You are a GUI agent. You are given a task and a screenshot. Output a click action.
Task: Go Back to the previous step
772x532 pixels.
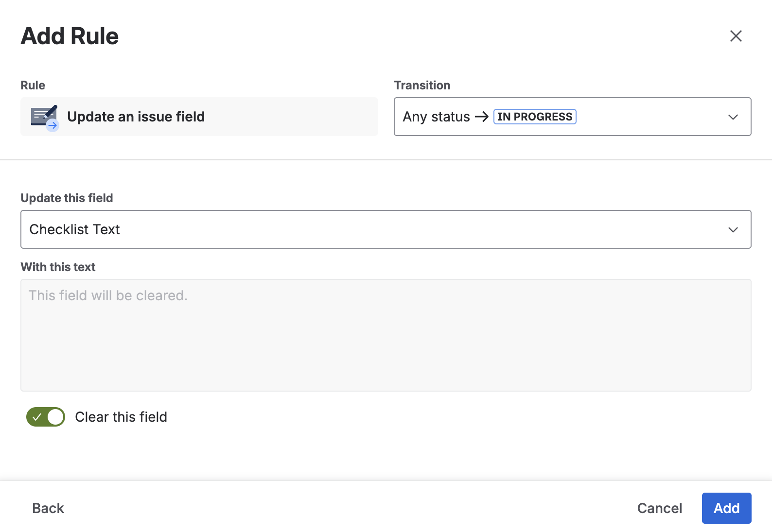48,508
